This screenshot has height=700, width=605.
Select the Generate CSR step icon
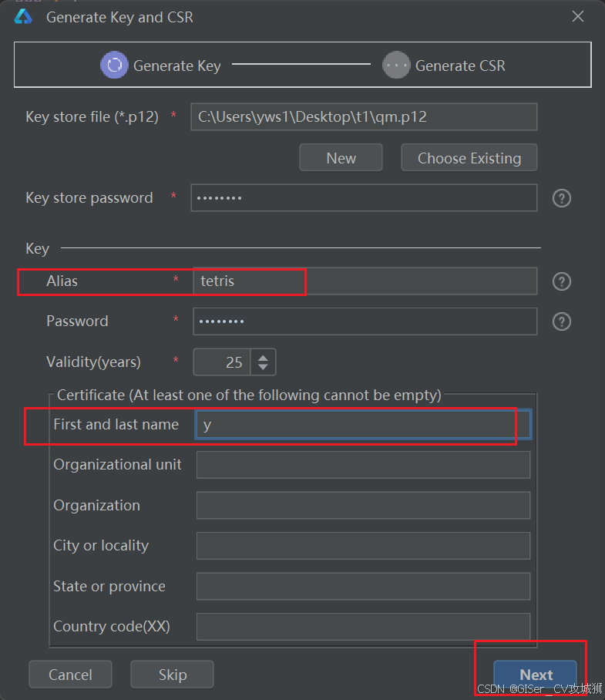395,66
